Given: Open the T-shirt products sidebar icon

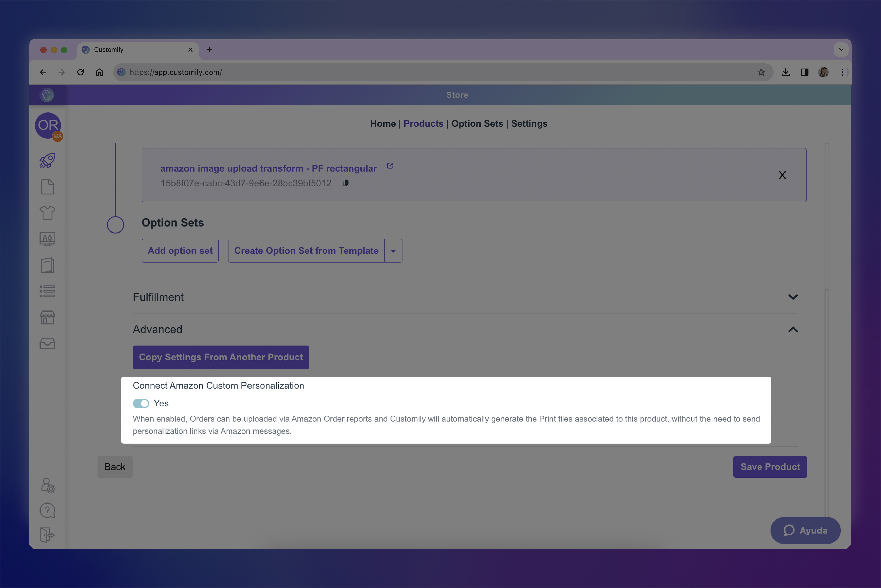Looking at the screenshot, I should (47, 213).
